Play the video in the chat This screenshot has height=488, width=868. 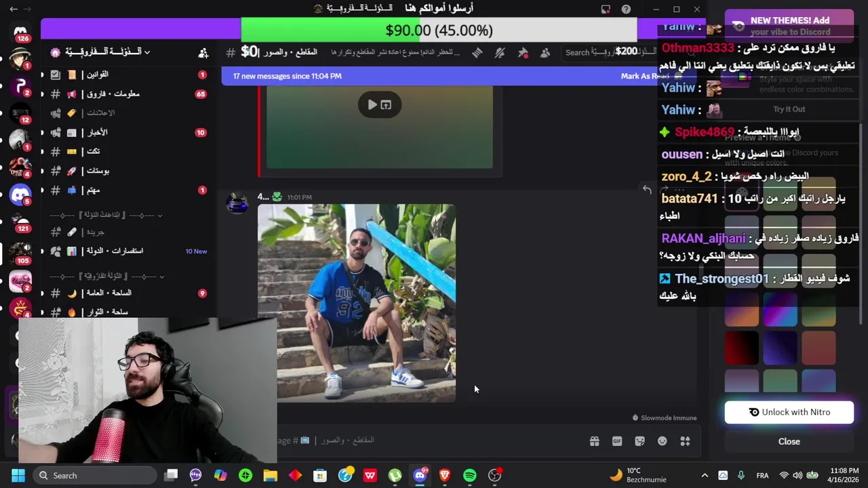[372, 105]
